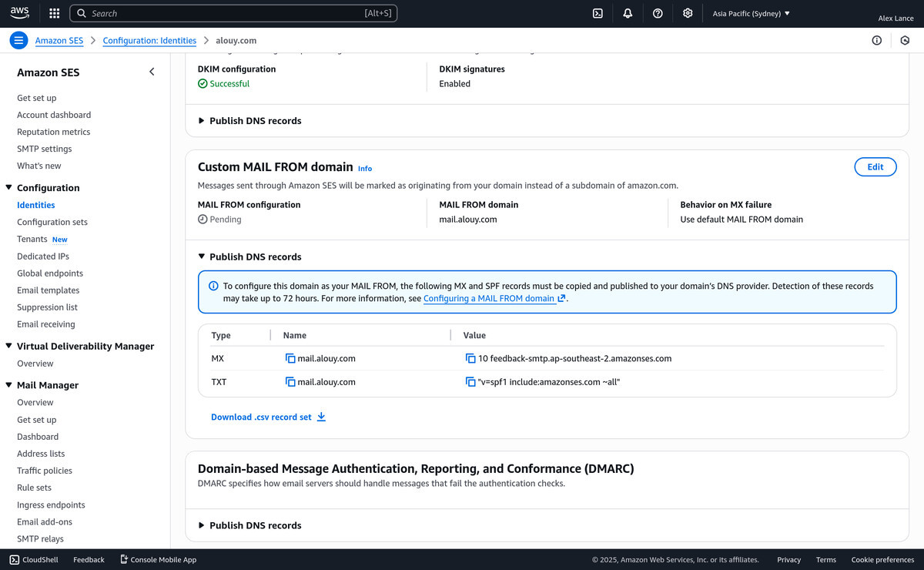Open the AWS services grid menu
This screenshot has height=570, width=924.
(x=54, y=13)
